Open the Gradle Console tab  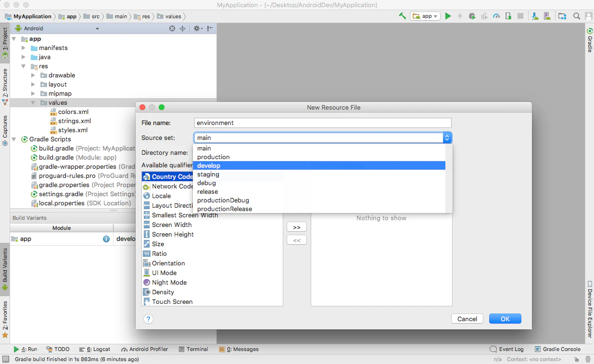coord(557,349)
